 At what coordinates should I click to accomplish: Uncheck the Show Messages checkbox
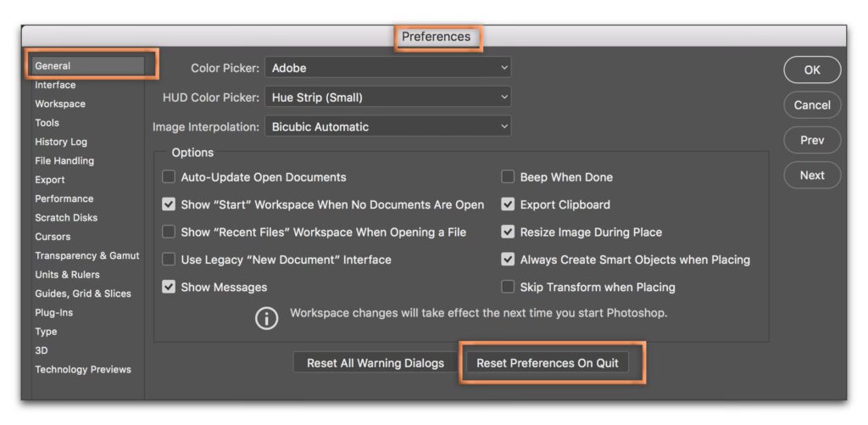(169, 287)
